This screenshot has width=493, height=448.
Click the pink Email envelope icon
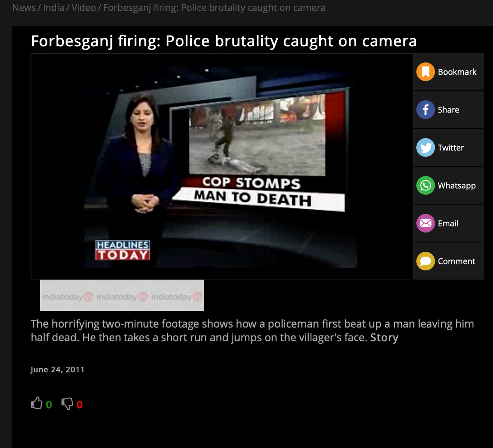[x=425, y=223]
